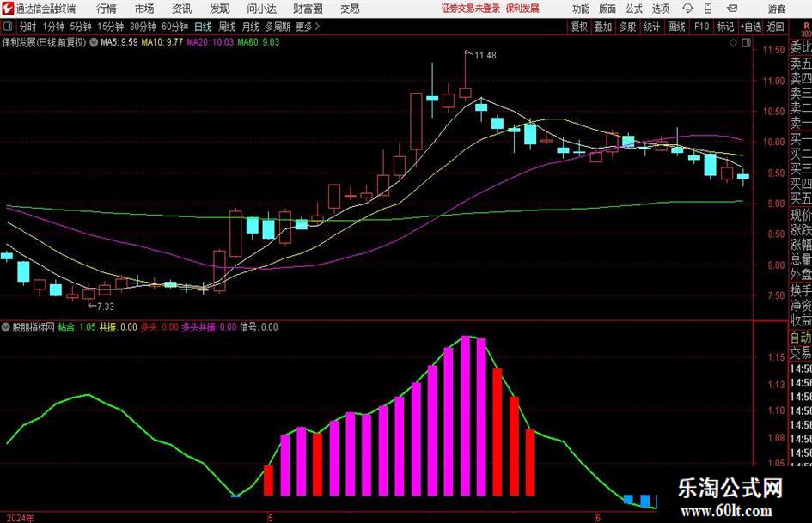Screen dimensions: 812x523
Task: Click the 游客 guest account button
Action: [x=776, y=9]
